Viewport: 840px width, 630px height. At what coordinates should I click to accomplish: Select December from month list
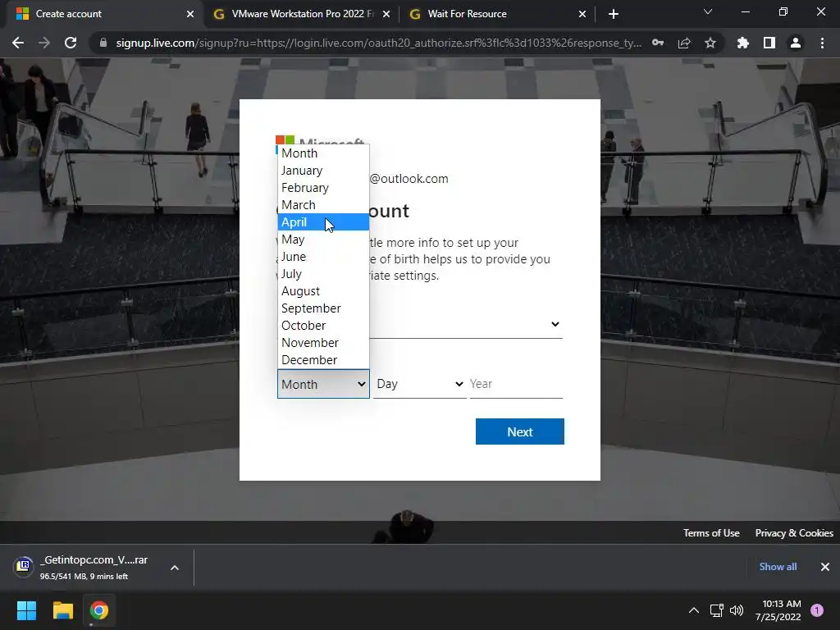323,359
